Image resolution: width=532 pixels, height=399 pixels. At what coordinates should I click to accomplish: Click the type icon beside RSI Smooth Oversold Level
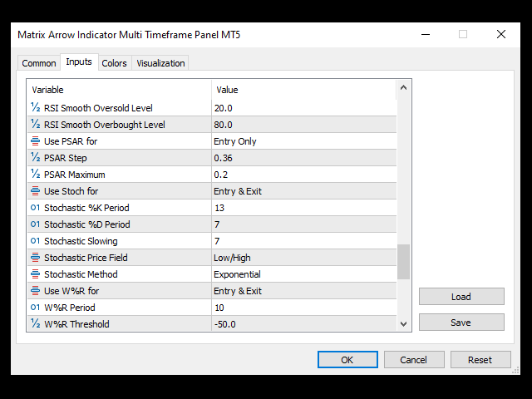tap(36, 108)
